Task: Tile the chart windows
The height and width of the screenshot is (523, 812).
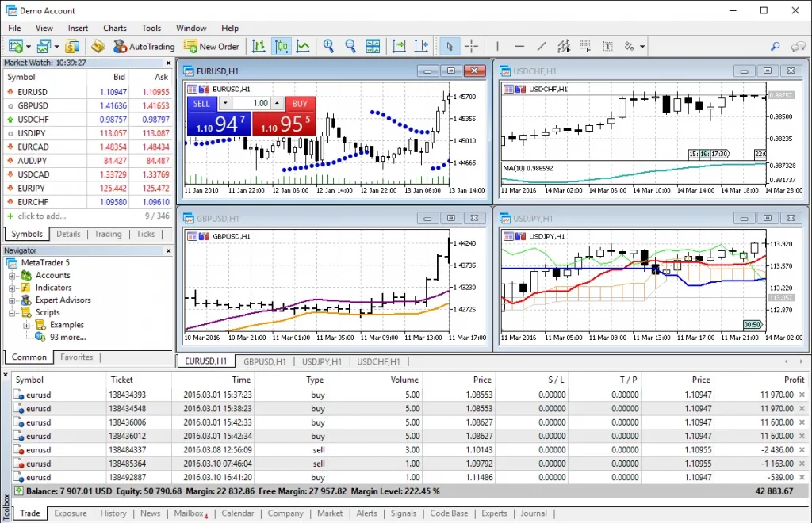Action: [373, 46]
